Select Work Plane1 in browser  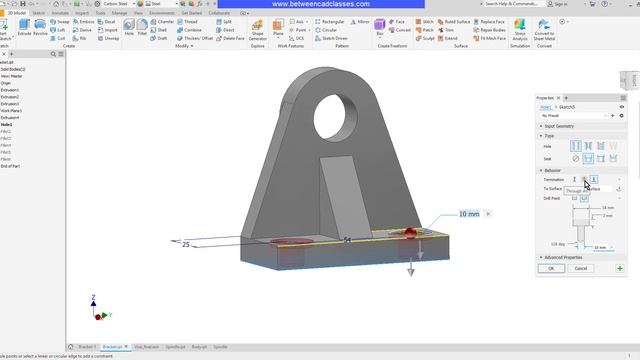click(11, 111)
